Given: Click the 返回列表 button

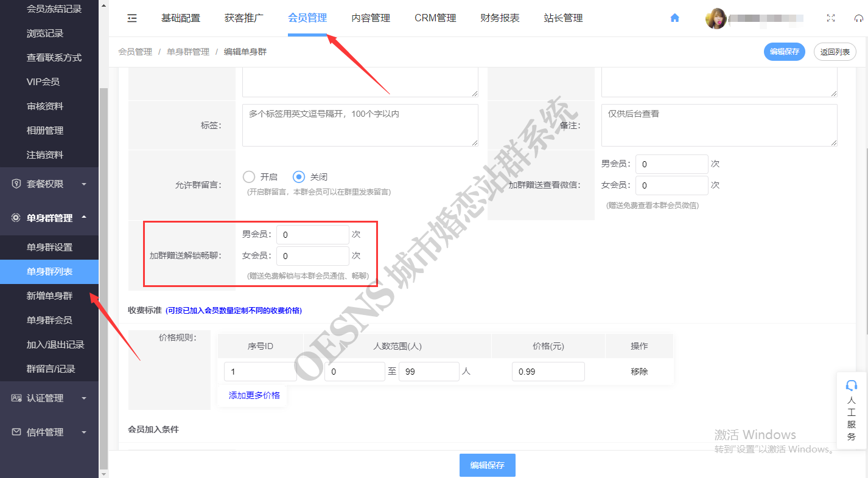Looking at the screenshot, I should pos(835,52).
